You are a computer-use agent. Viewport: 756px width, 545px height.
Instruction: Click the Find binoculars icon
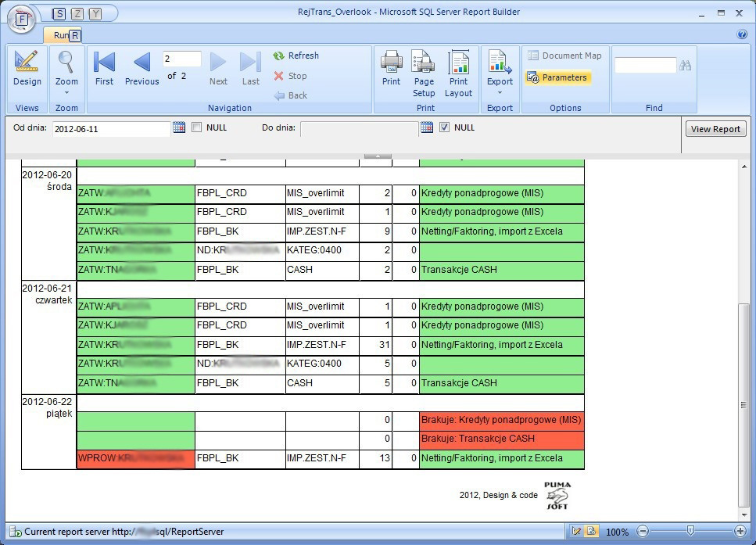pos(686,66)
